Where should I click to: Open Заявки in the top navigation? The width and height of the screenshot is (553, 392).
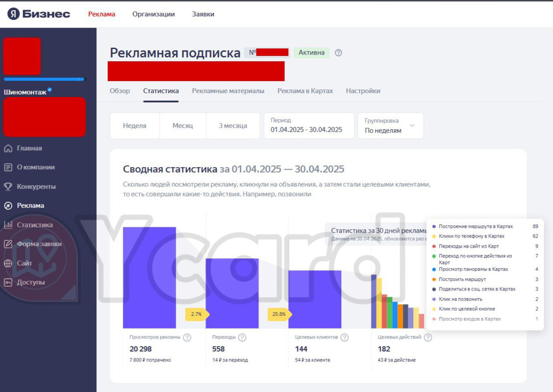[x=203, y=14]
